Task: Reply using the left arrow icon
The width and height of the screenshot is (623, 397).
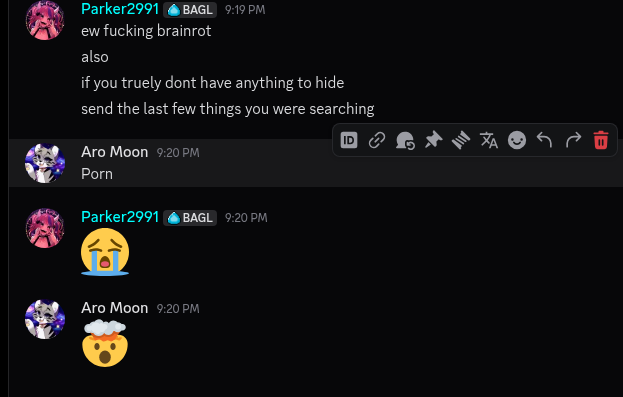Action: [545, 140]
